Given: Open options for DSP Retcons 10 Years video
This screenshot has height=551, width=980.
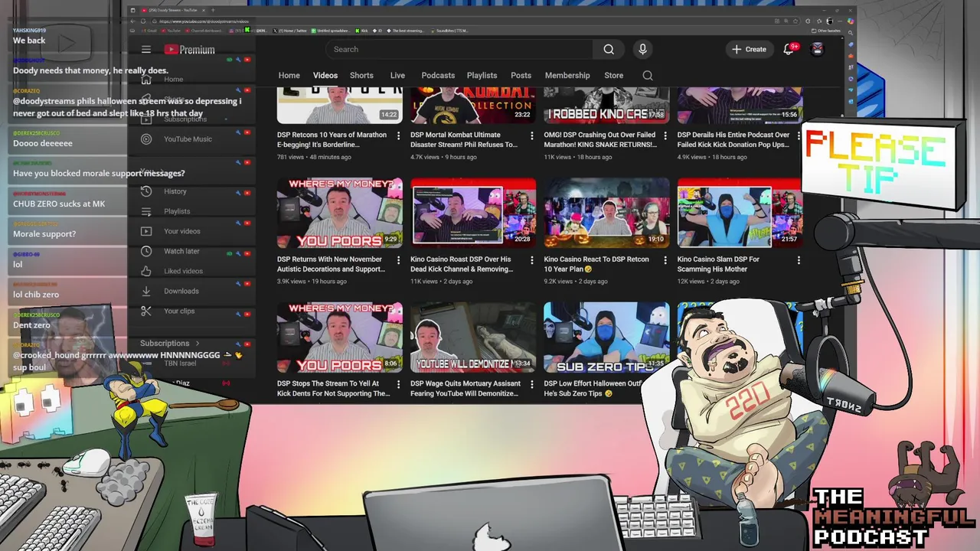Looking at the screenshot, I should pyautogui.click(x=398, y=135).
